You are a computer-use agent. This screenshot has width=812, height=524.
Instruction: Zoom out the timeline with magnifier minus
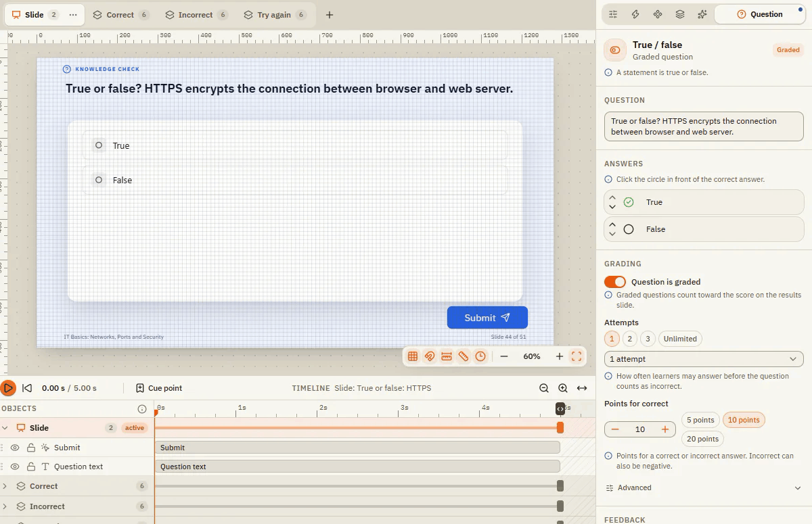(544, 388)
